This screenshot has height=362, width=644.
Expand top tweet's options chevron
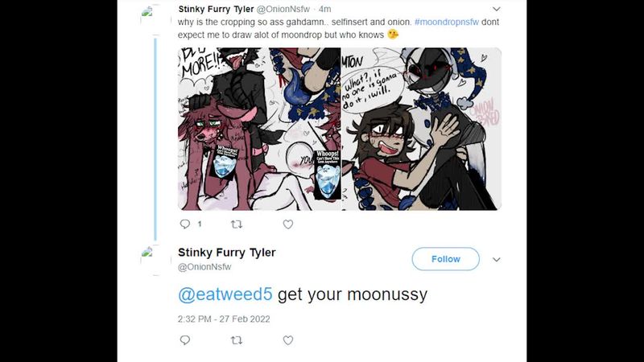click(x=496, y=9)
